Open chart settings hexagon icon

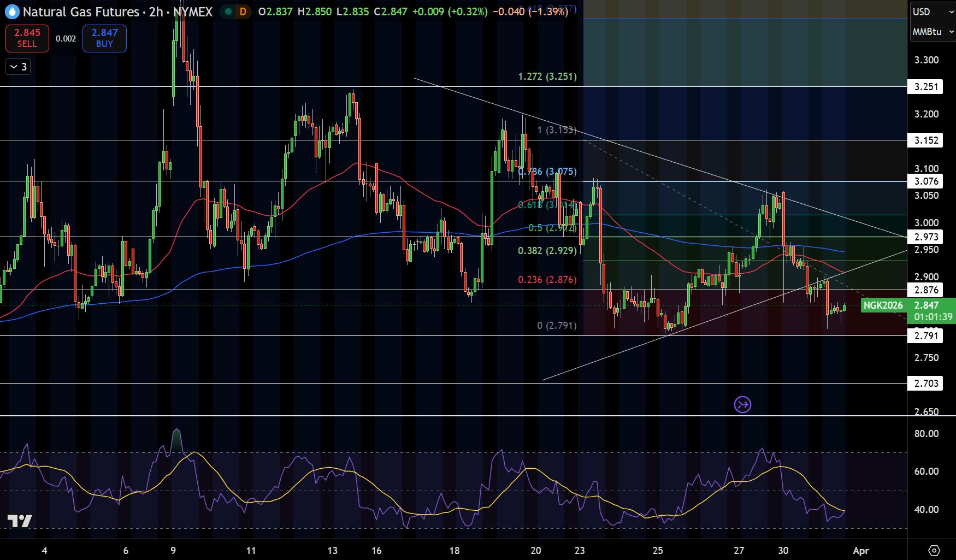point(934,550)
